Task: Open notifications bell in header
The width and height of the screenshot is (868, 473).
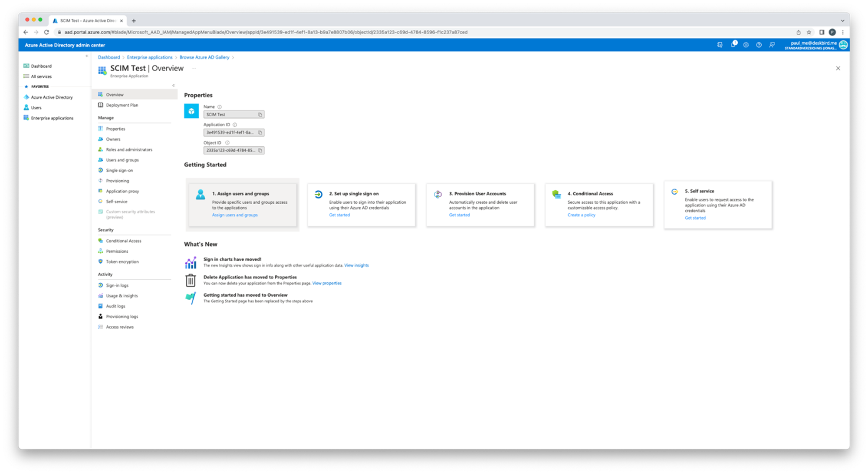Action: (x=733, y=45)
